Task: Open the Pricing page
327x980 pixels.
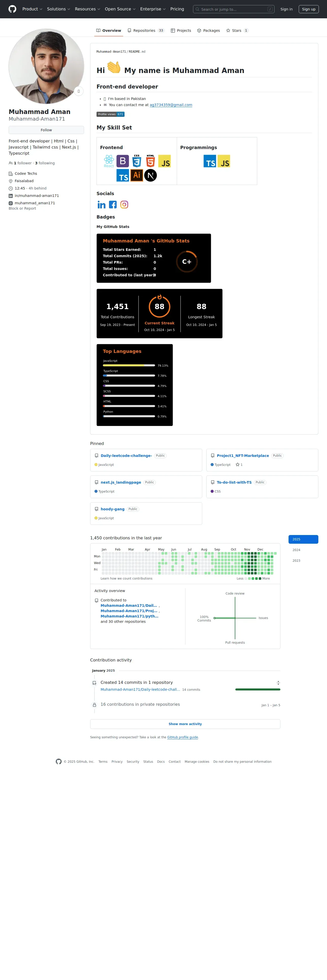Action: pos(177,9)
